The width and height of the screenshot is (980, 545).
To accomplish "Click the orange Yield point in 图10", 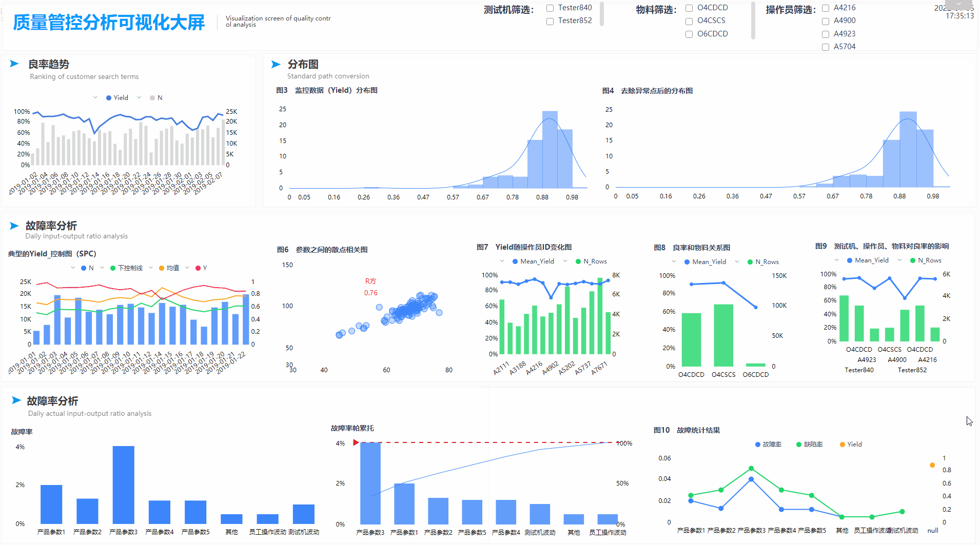I will point(932,465).
